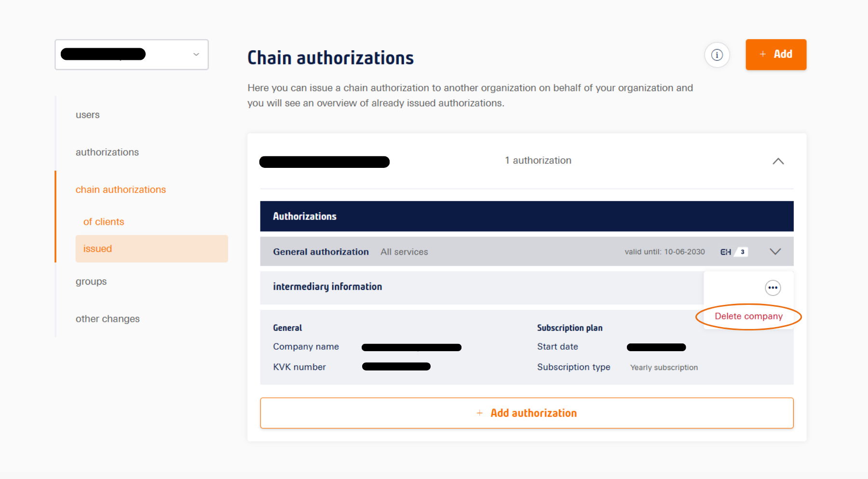
Task: Open other changes section
Action: (108, 319)
